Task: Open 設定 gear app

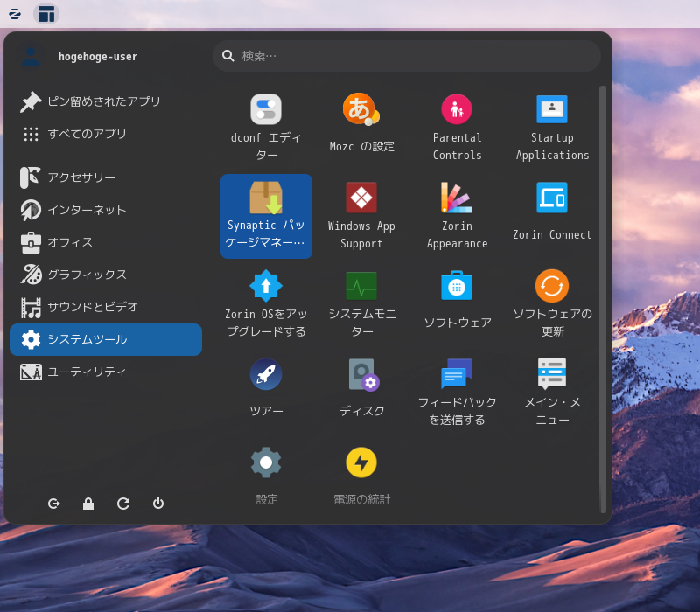Action: click(266, 476)
